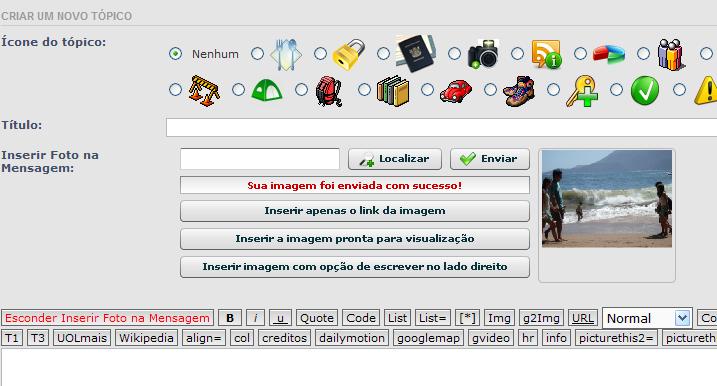Click 'Inserir imagem com opção de escrever' button
The width and height of the screenshot is (717, 386).
(x=355, y=267)
